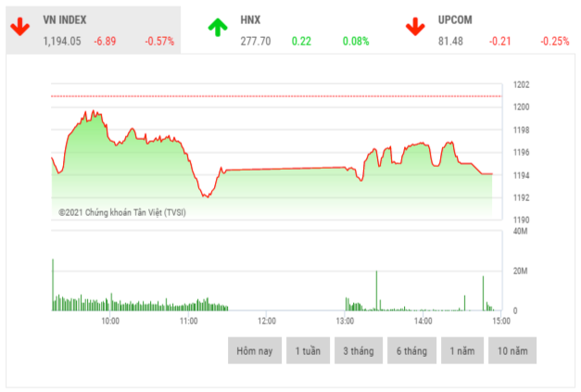Select the Hôm nay time range
Screen dimensions: 581x392
tap(255, 350)
